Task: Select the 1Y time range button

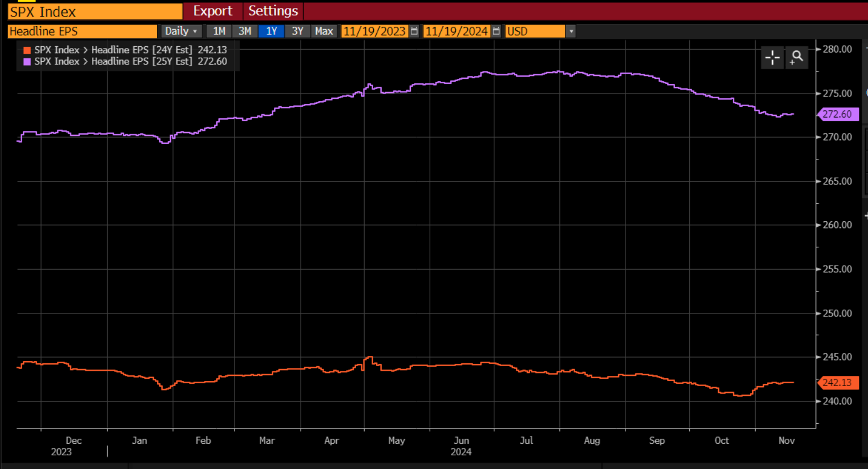Action: [271, 31]
